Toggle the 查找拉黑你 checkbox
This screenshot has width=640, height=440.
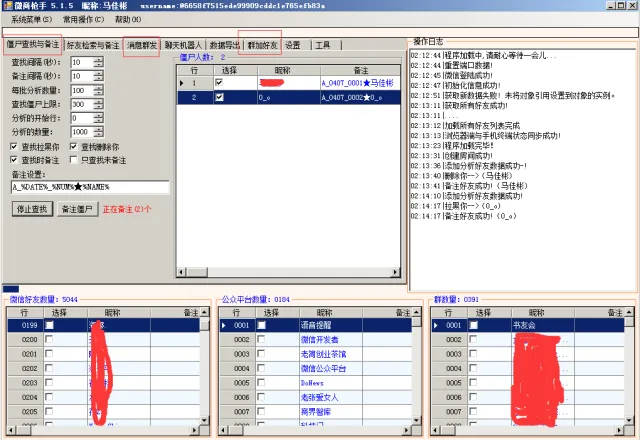point(14,147)
